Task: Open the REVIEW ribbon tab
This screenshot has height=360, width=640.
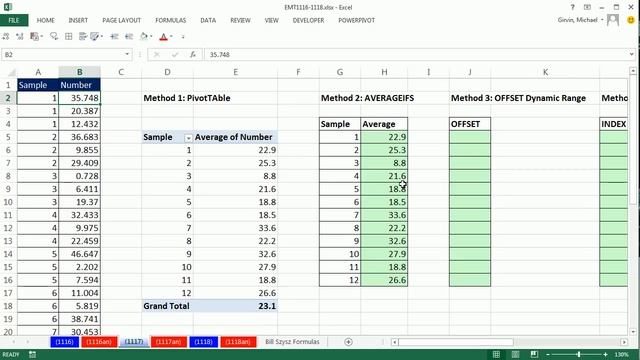Action: [240, 20]
